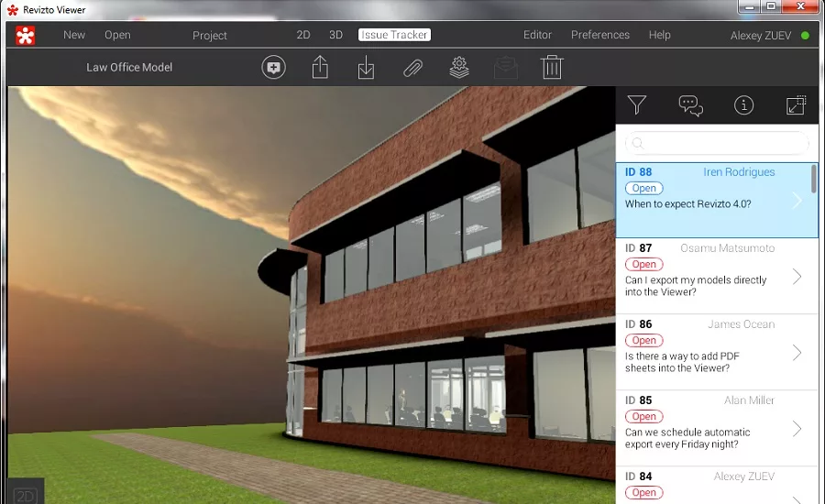Viewport: 825px width, 504px height.
Task: Click the Revizto logo home icon
Action: tap(25, 35)
